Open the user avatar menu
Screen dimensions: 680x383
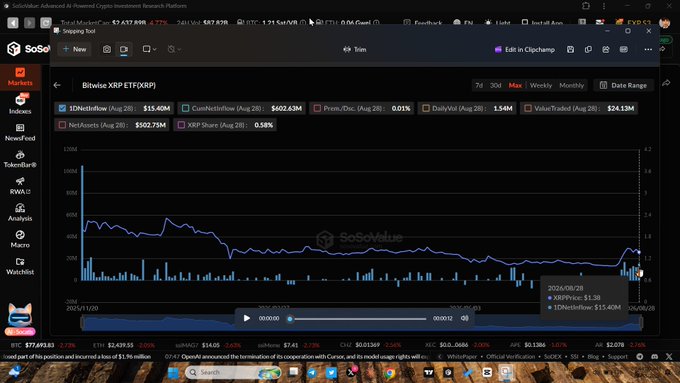(x=664, y=23)
